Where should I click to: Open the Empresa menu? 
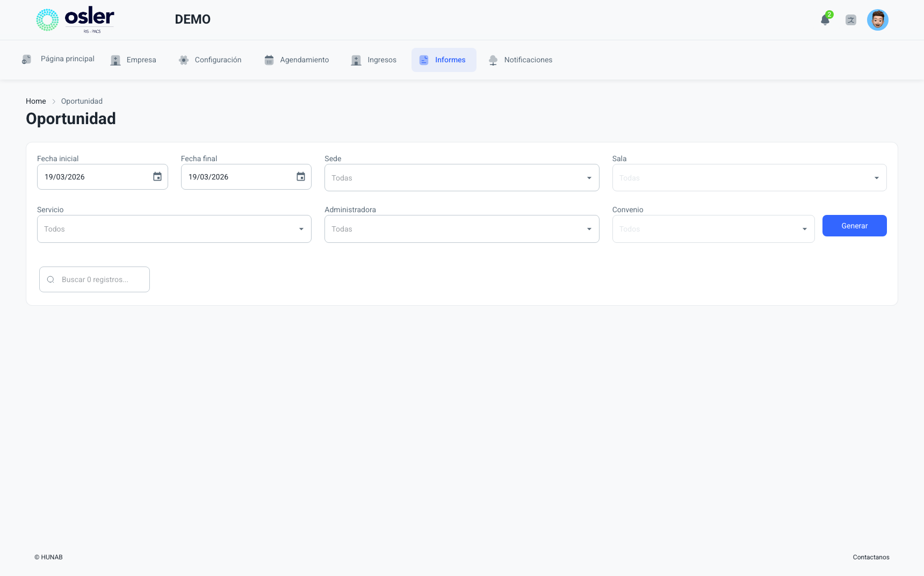click(133, 60)
